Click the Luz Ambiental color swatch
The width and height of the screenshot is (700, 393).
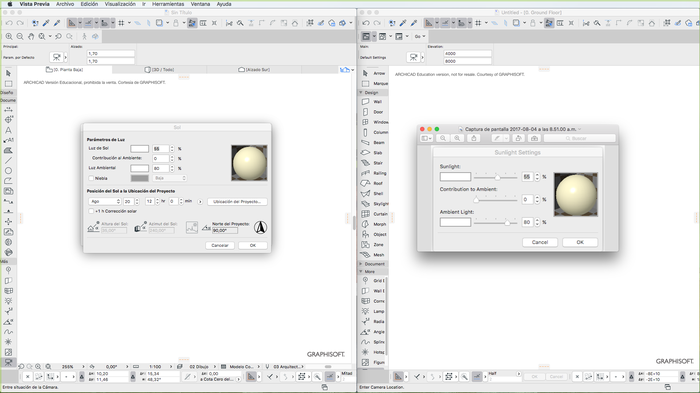pyautogui.click(x=139, y=168)
